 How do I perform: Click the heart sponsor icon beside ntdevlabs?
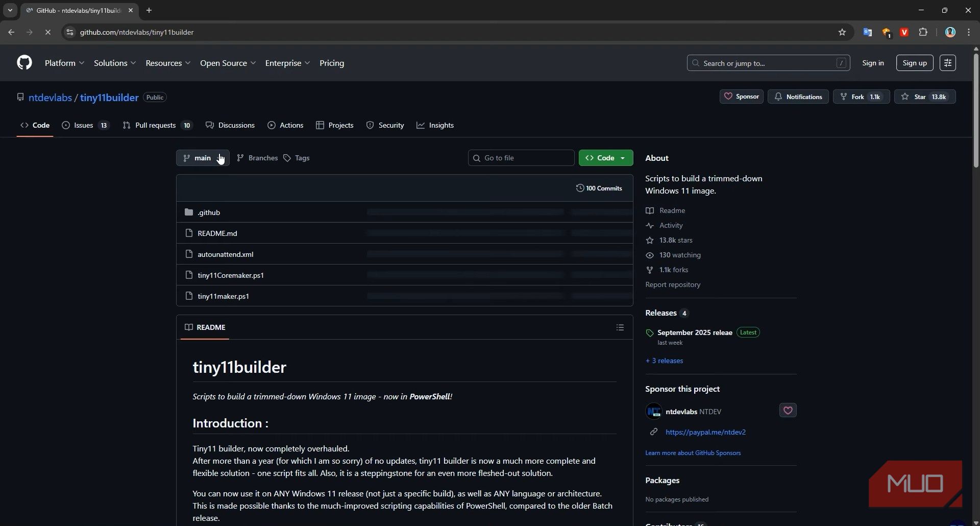[x=788, y=411]
